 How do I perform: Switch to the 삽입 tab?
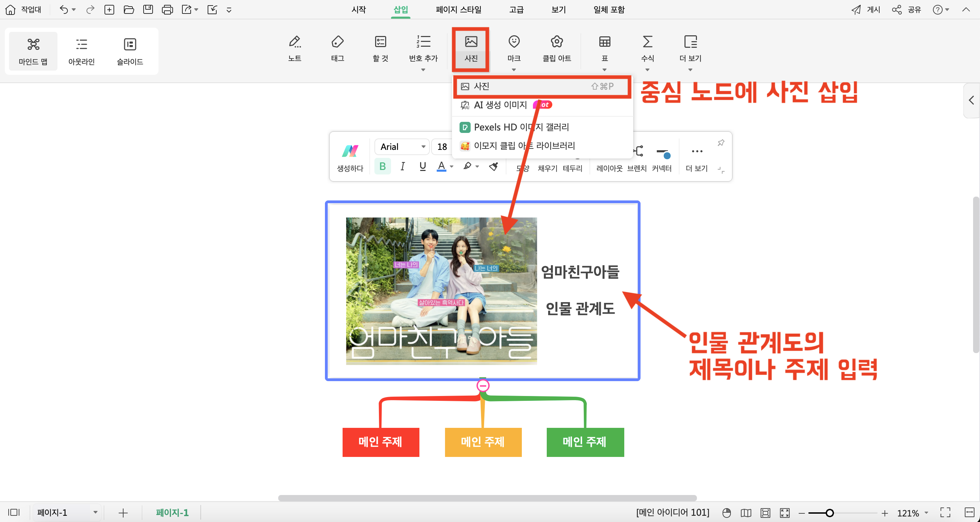401,9
